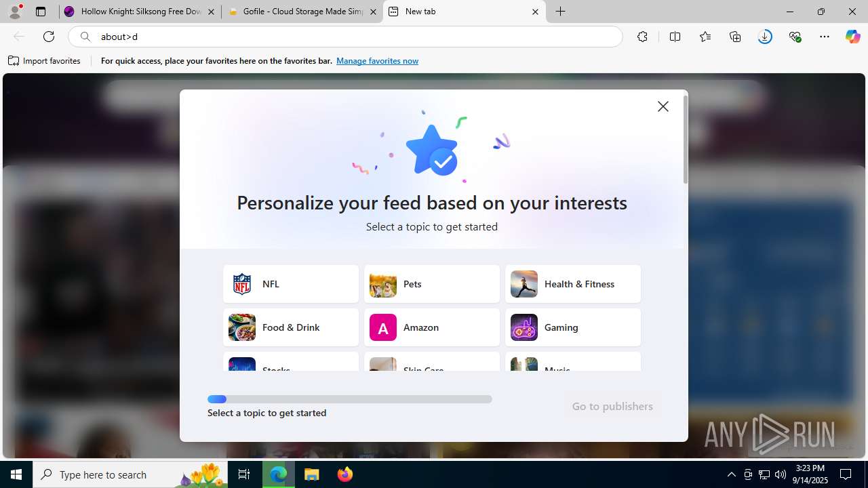Open Browser essentials icon
Viewport: 868px width, 488px height.
(795, 37)
